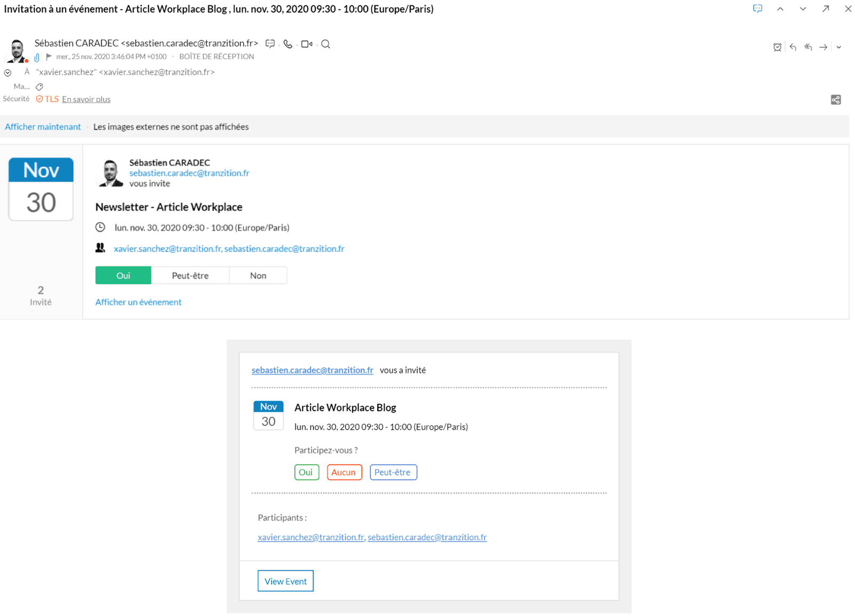This screenshot has width=855, height=616.
Task: Flag this email with the flag icon
Action: click(49, 57)
